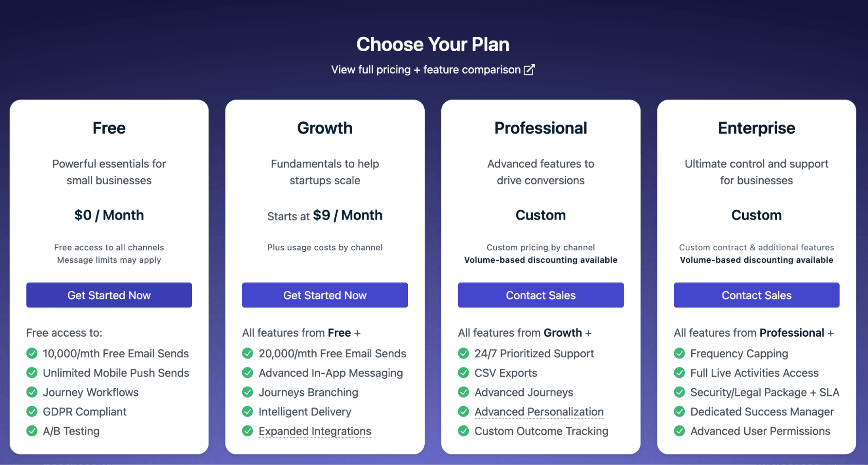Viewport: 868px width, 465px height.
Task: Click Get Started Now on the Free plan
Action: click(109, 295)
